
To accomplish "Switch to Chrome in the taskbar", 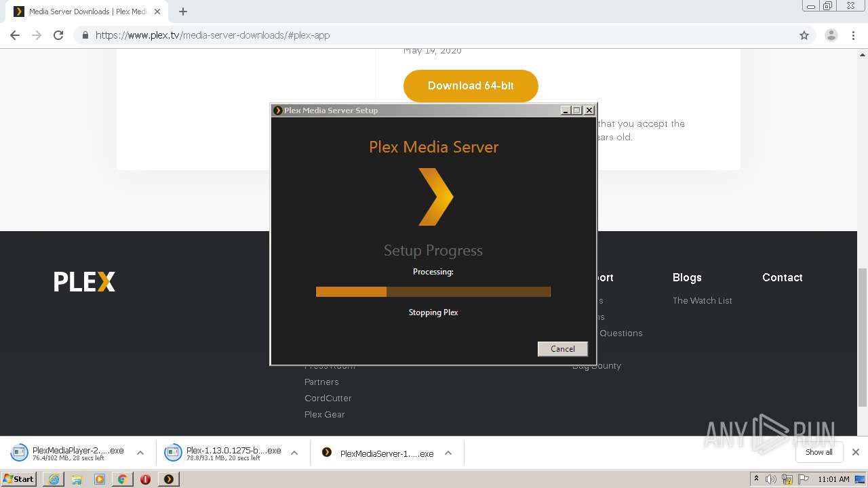I will point(122,479).
